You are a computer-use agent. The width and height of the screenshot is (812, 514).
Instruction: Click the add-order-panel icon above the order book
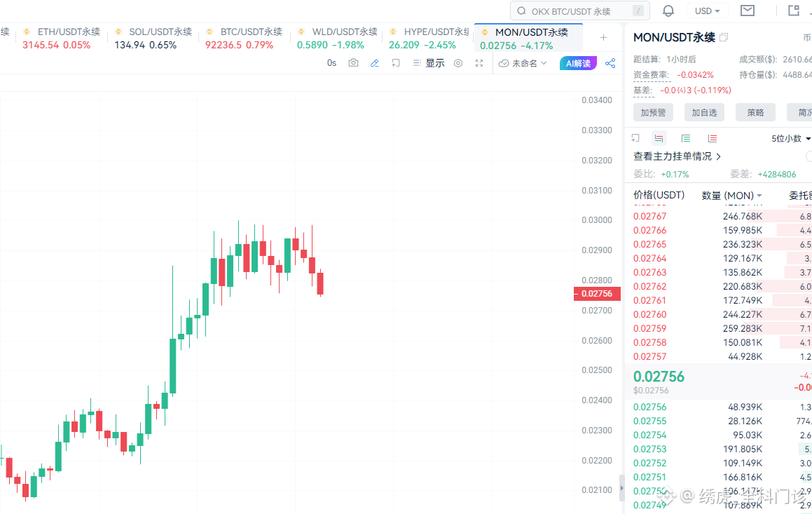pyautogui.click(x=635, y=138)
